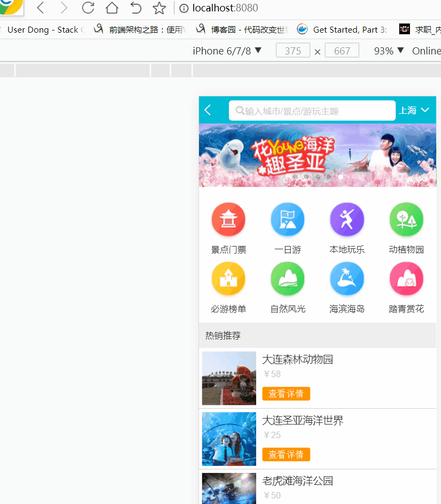
Task: Click the ¥25 price
Action: point(272,435)
